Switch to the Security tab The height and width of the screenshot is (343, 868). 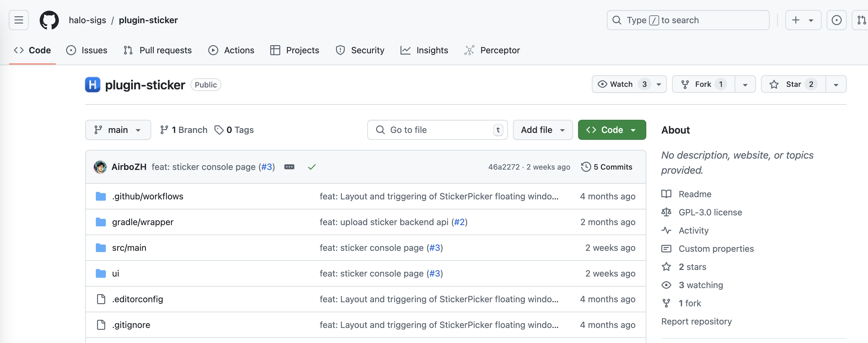click(x=360, y=50)
